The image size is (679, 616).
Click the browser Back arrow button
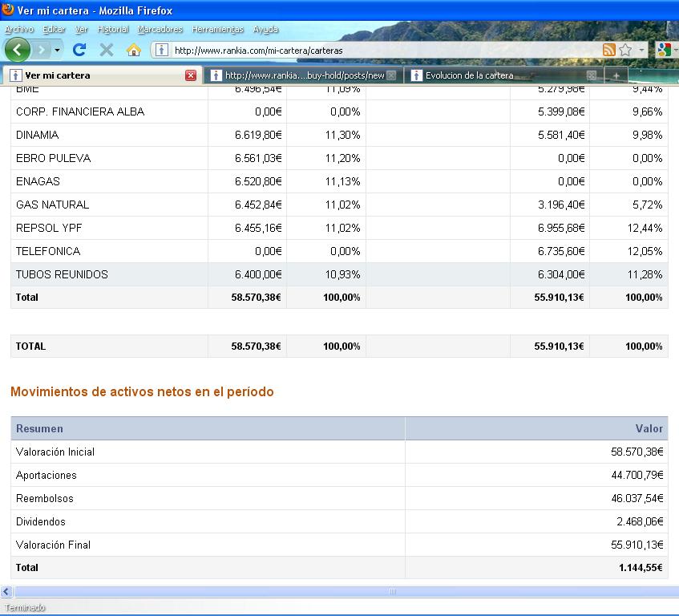17,50
